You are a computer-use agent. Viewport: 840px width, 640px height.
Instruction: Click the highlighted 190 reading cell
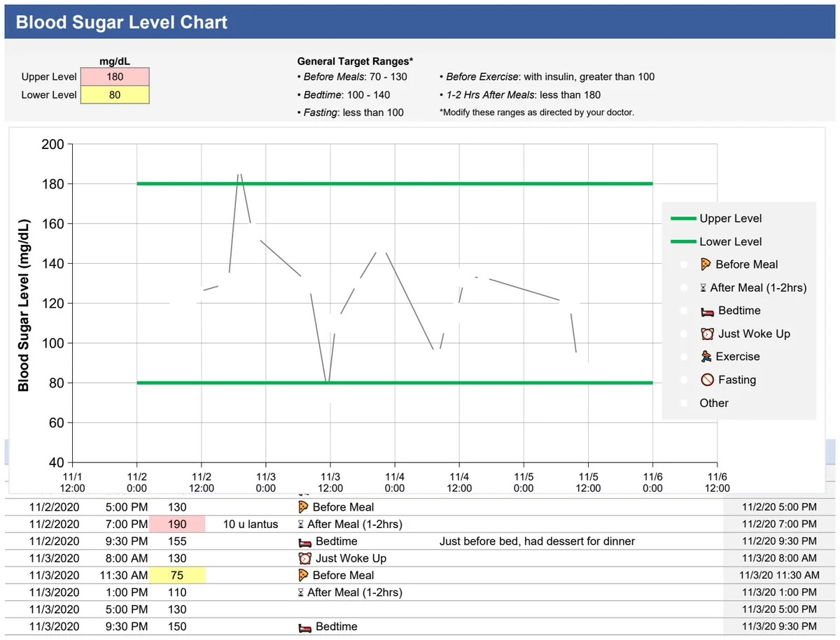177,524
